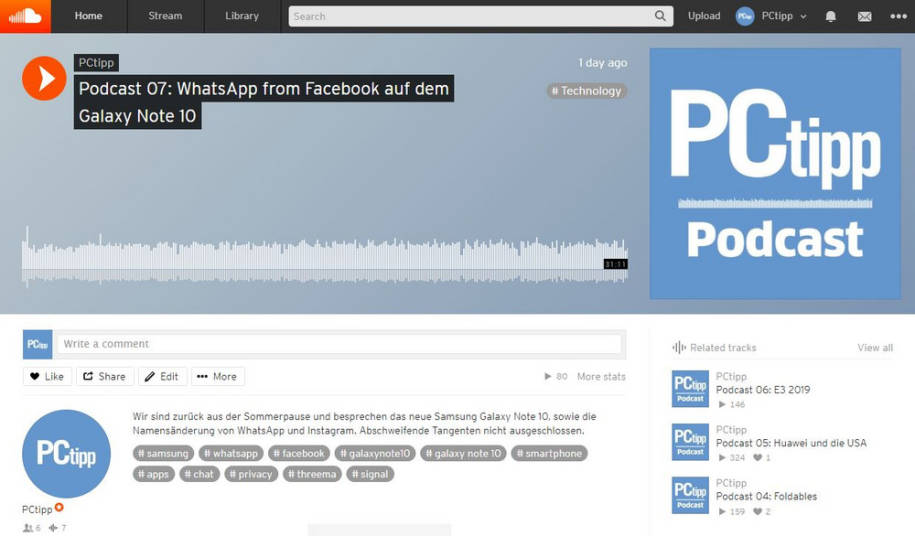This screenshot has width=915, height=536.
Task: Open More stats link
Action: pyautogui.click(x=601, y=377)
